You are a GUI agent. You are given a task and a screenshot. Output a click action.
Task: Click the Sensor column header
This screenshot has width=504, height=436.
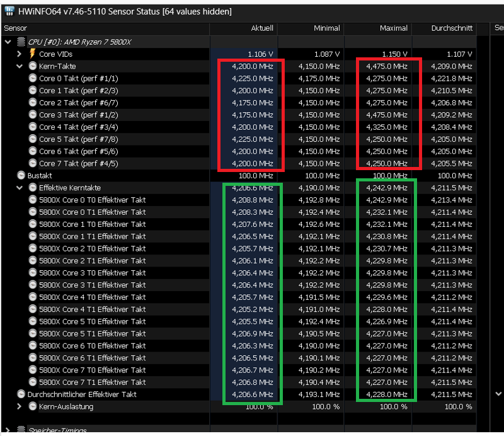point(105,28)
